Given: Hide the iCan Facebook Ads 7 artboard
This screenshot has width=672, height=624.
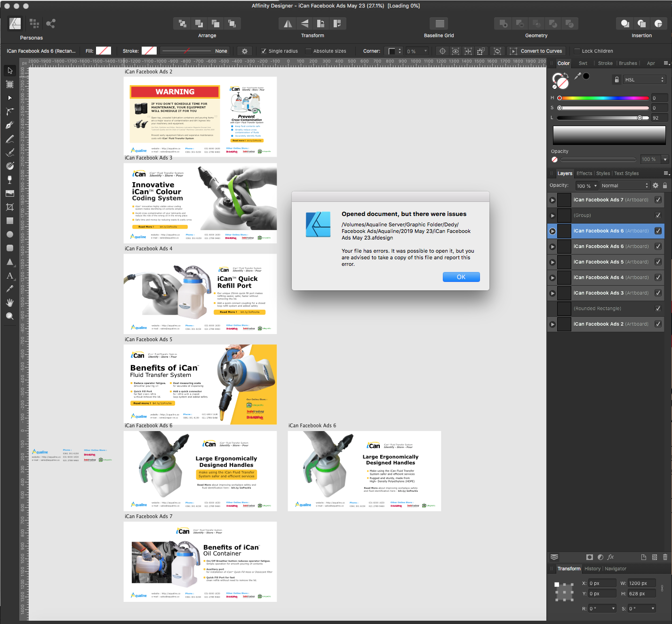Looking at the screenshot, I should 658,200.
